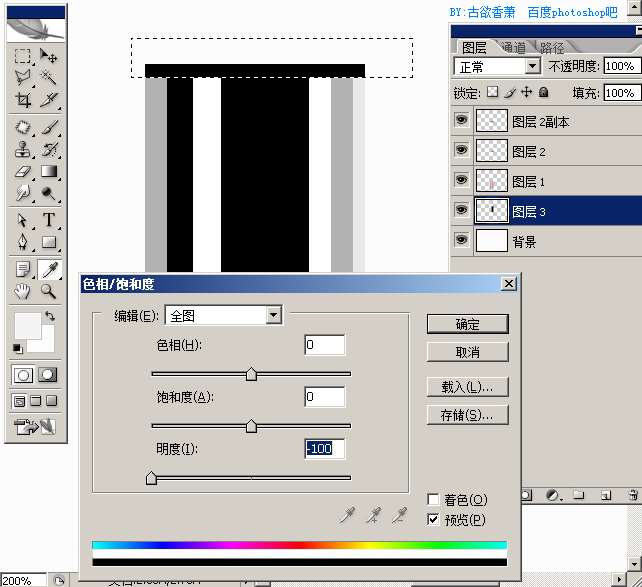Click the 存储(S)... button

(x=468, y=415)
